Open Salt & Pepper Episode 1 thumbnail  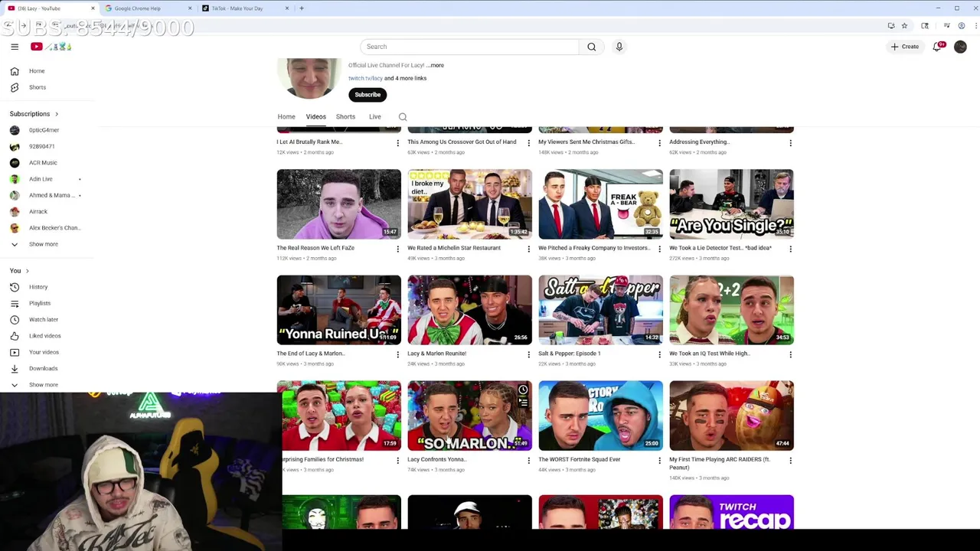(x=600, y=310)
